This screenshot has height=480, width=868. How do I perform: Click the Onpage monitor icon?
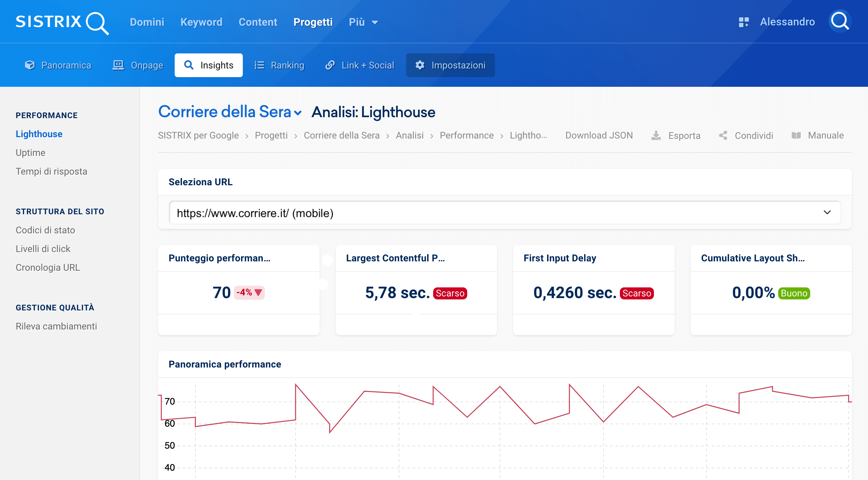tap(118, 64)
